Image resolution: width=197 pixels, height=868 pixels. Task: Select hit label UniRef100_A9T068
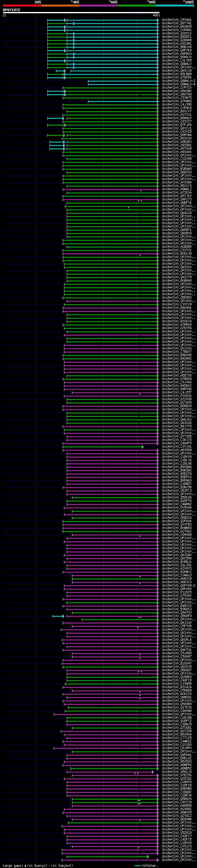[x=177, y=149]
